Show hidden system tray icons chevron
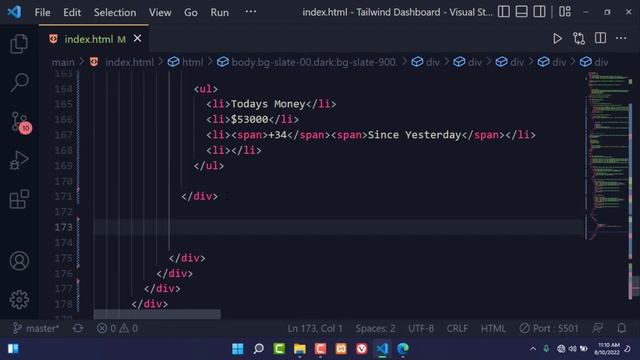This screenshot has height=360, width=640. click(533, 349)
